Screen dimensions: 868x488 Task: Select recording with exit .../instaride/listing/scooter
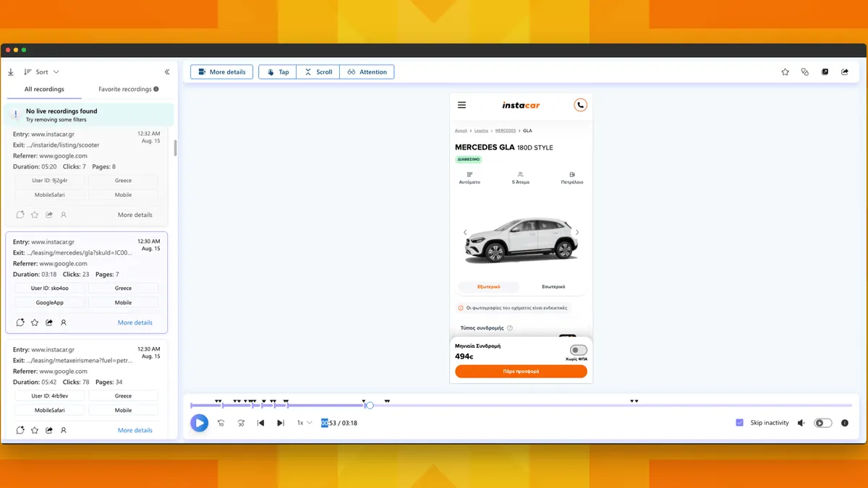[x=87, y=177]
